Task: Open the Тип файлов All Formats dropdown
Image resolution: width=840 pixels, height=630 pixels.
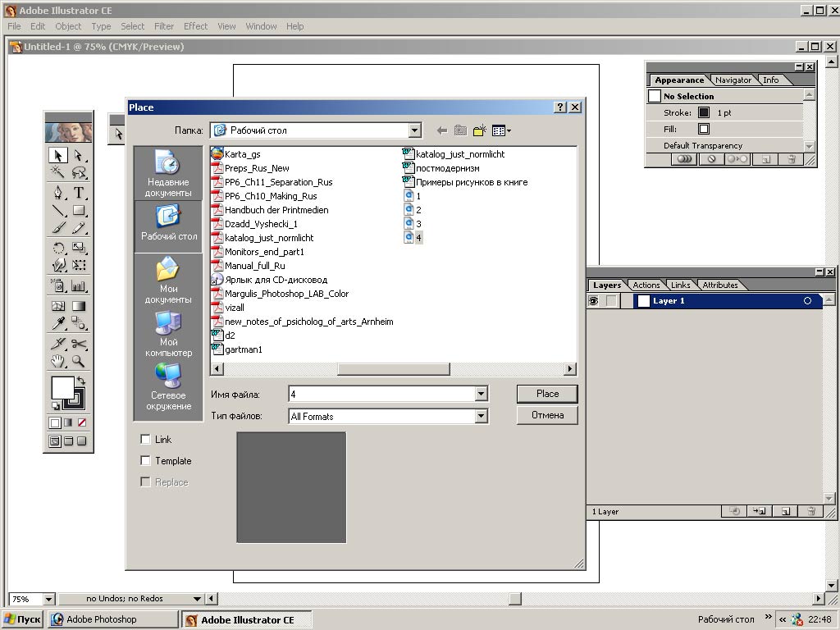Action: click(x=481, y=416)
